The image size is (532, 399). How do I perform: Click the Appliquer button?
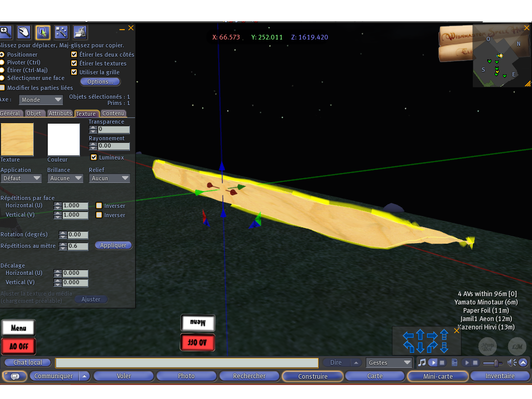coord(113,245)
